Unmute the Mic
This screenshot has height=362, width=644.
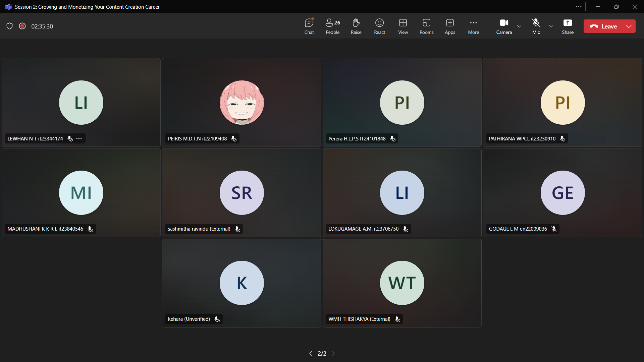536,26
